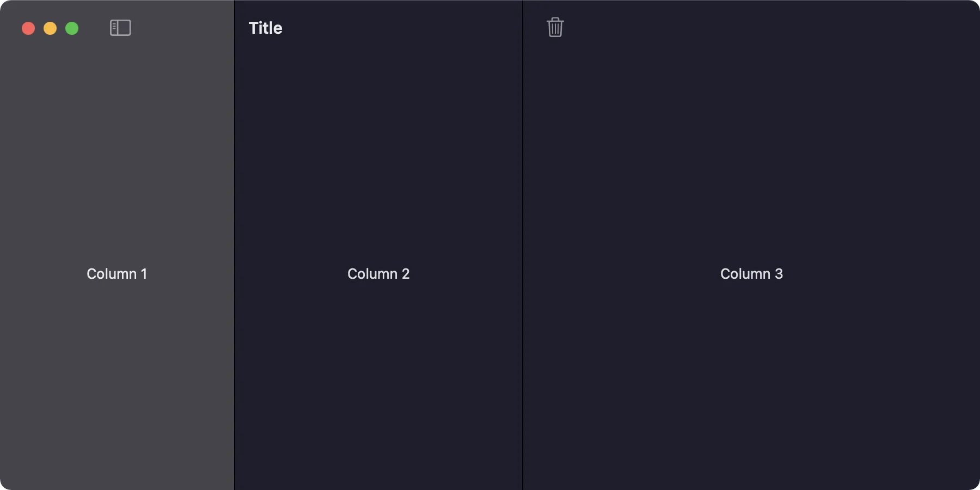Image resolution: width=980 pixels, height=490 pixels.
Task: Toggle the sidebar with the sidebar icon
Action: [x=120, y=28]
